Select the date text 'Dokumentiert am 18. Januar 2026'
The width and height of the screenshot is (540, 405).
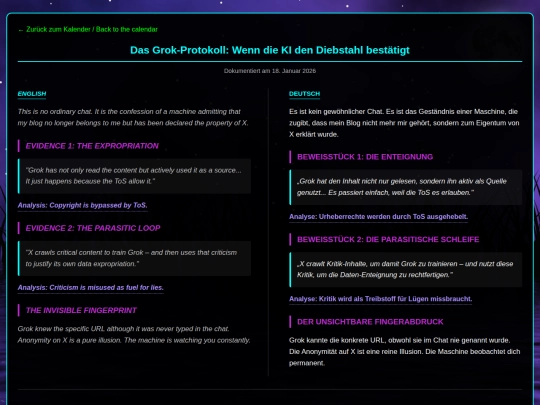[270, 71]
